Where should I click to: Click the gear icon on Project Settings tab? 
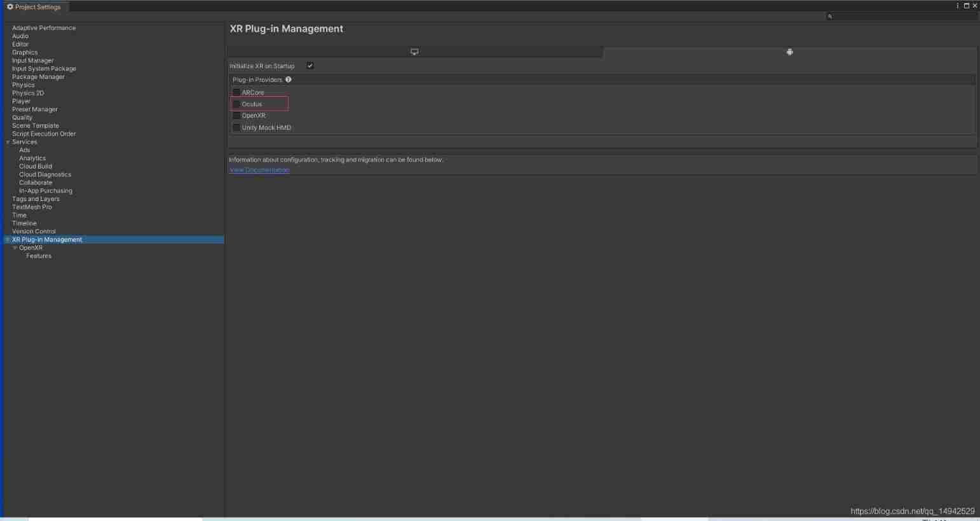tap(10, 7)
